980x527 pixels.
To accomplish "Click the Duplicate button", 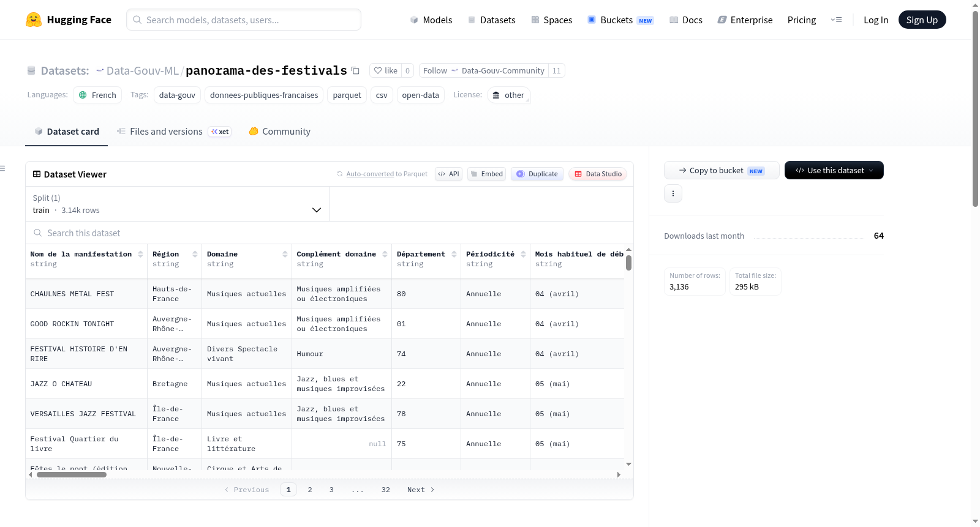I will 537,174.
